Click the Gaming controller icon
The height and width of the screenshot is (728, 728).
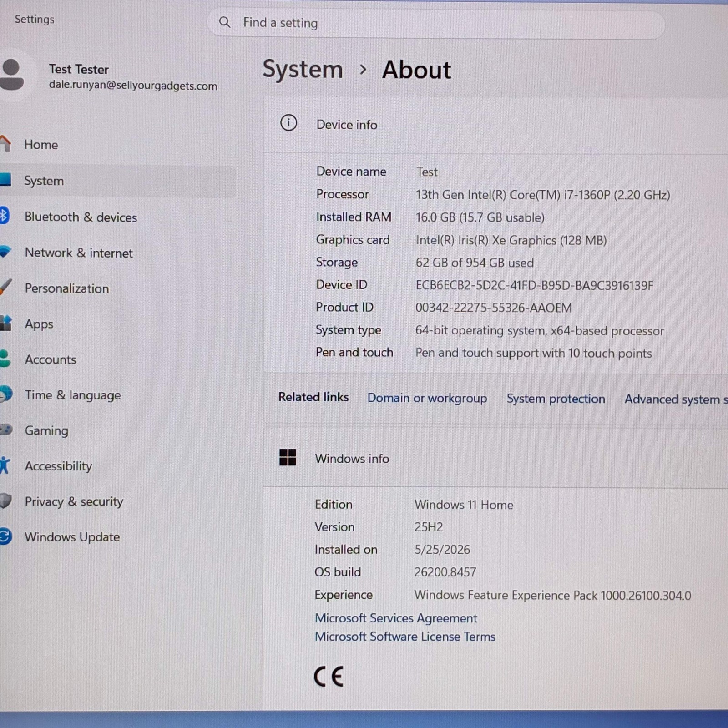(x=6, y=429)
